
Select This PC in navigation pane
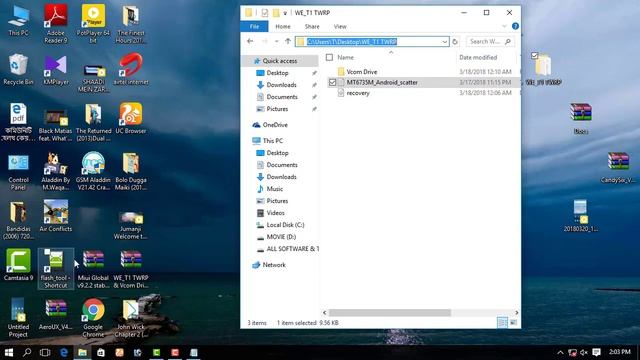[x=273, y=141]
